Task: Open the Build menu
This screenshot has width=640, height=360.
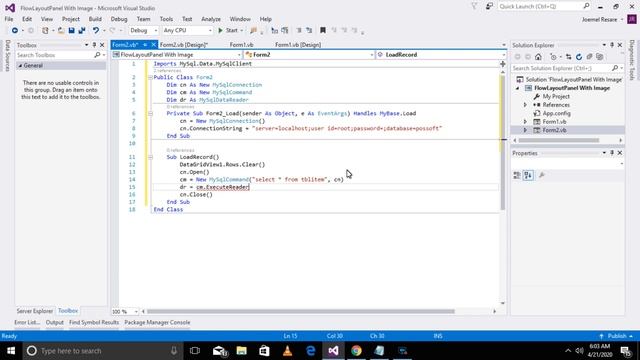Action: 95,19
